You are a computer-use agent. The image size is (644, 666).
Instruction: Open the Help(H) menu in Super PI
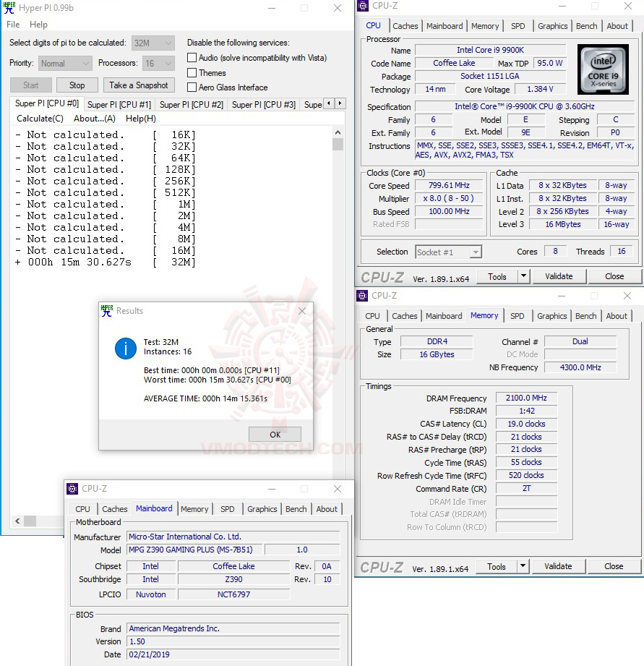pyautogui.click(x=141, y=119)
